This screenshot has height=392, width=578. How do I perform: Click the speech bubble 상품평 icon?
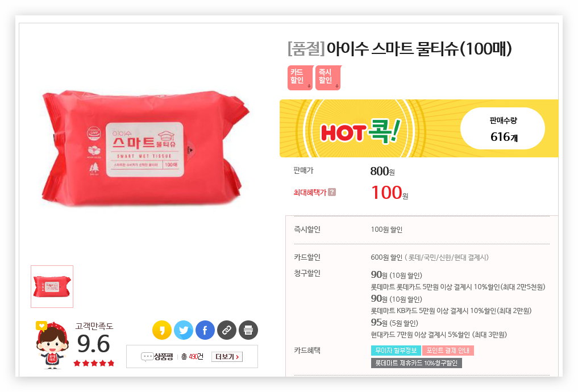pos(147,357)
